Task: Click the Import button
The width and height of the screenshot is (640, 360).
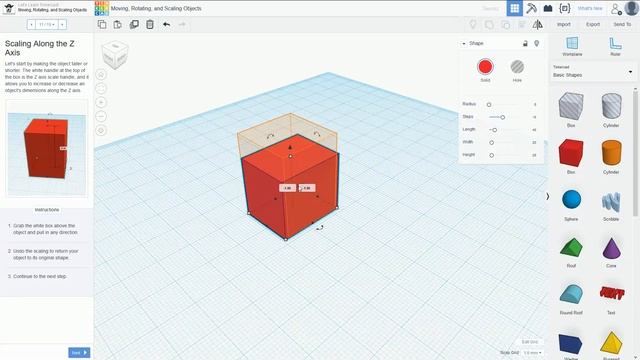Action: click(x=564, y=24)
